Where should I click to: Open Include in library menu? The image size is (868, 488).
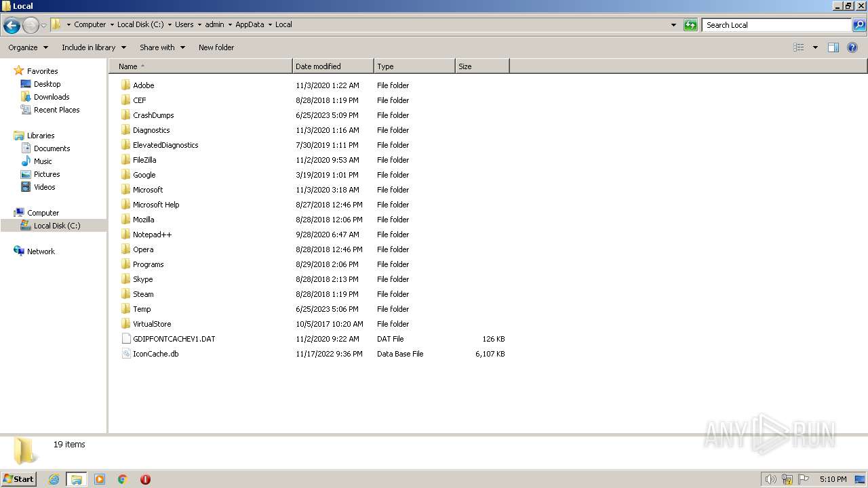[x=94, y=47]
